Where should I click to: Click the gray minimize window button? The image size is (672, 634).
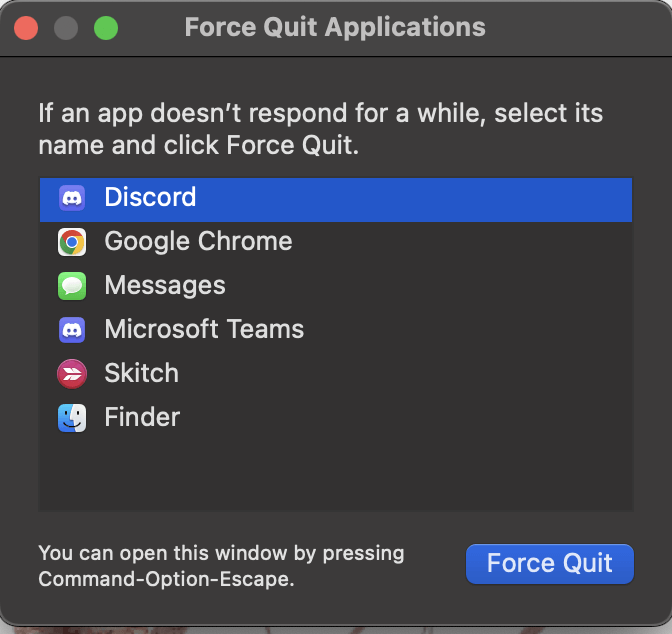[66, 28]
